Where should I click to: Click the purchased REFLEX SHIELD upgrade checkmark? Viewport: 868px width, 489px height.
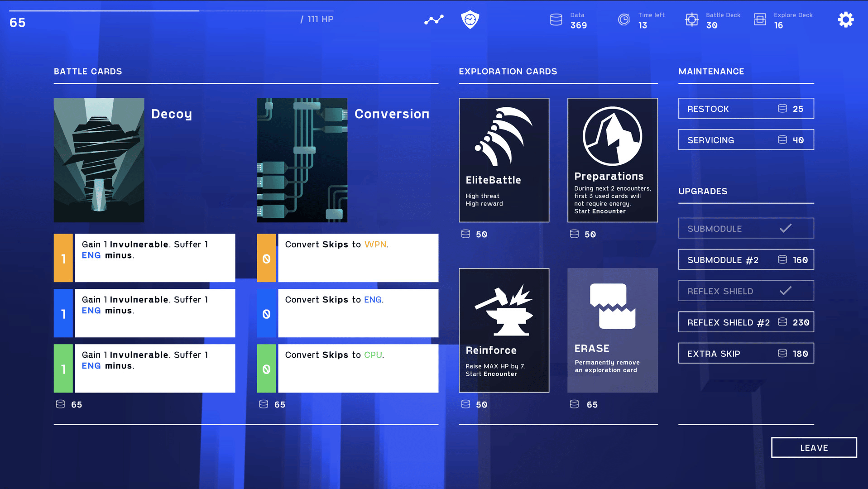(785, 291)
